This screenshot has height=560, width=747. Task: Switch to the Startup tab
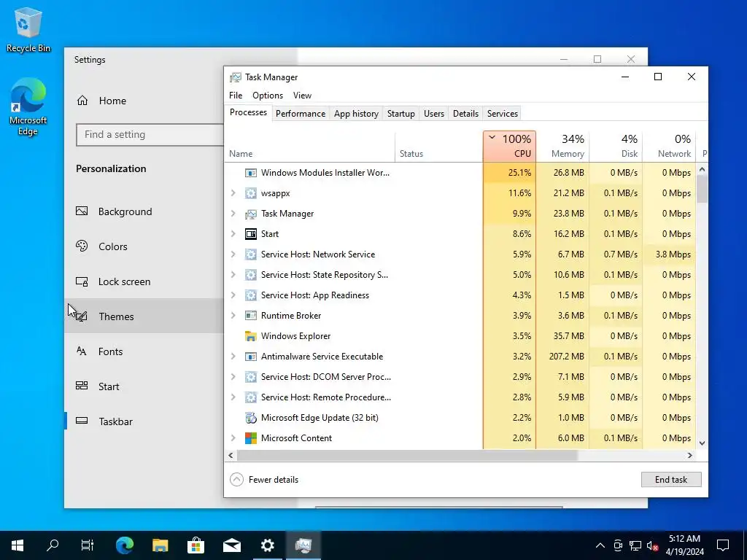[x=400, y=114]
